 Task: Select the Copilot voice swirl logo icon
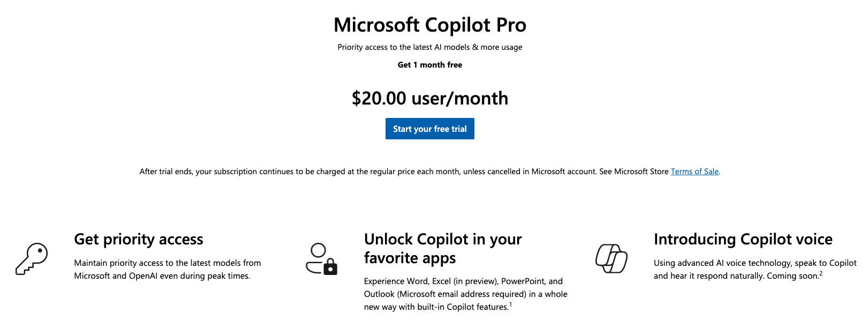pyautogui.click(x=611, y=258)
